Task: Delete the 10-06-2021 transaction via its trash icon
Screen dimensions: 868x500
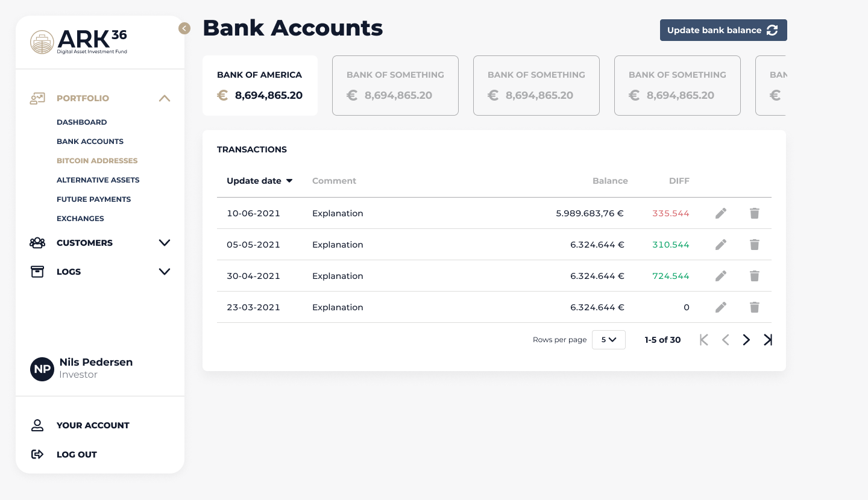Action: pos(754,213)
